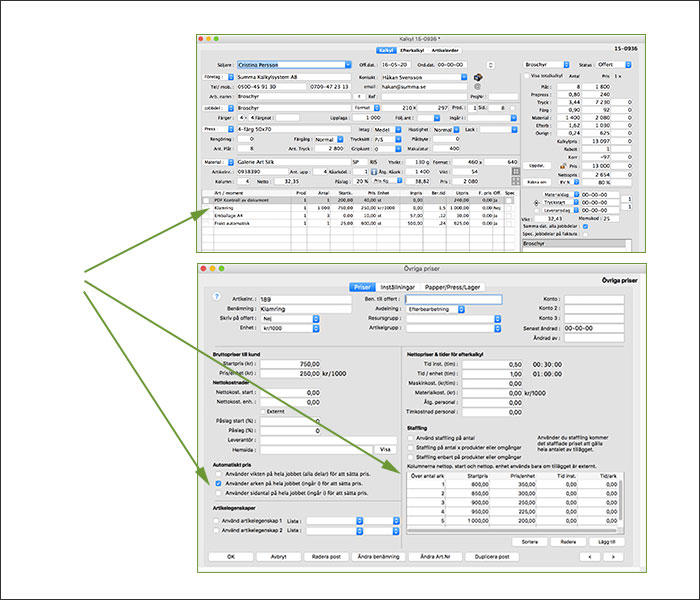Click the Benämning field containing Klamring

305,309
